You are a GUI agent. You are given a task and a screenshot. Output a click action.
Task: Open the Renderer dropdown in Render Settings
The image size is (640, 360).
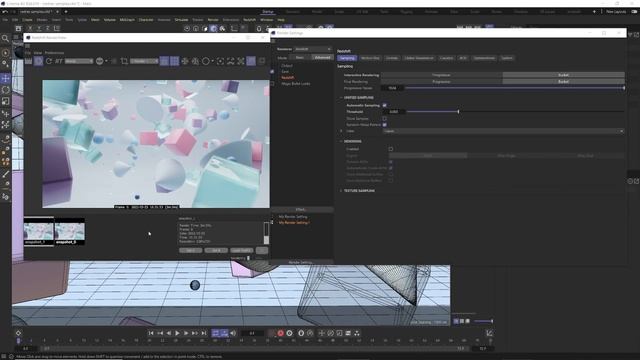313,49
